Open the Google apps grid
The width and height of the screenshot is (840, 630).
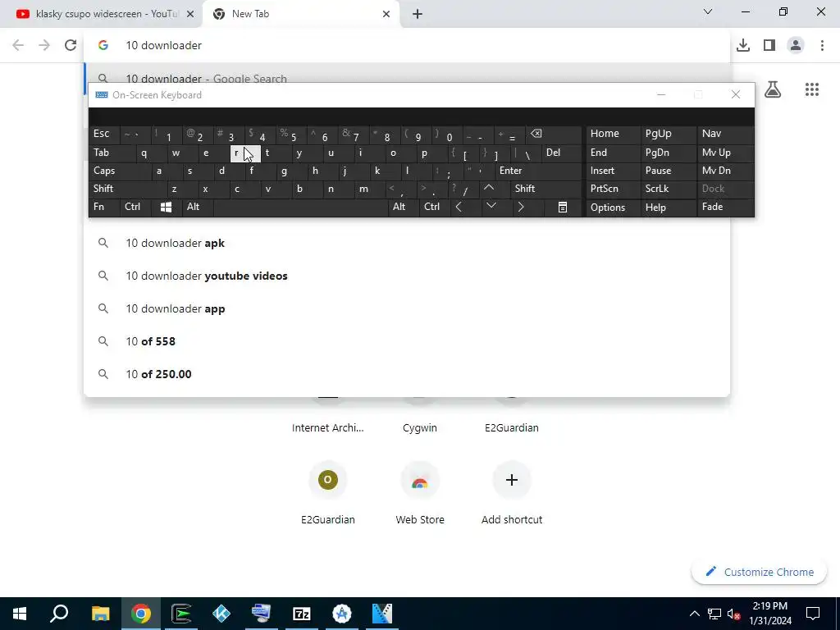[811, 89]
